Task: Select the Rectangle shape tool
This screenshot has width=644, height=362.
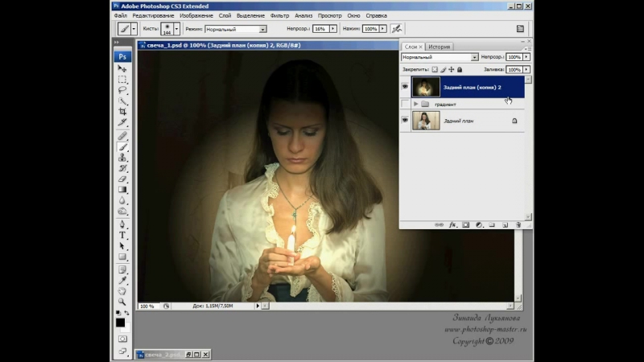Action: click(122, 257)
